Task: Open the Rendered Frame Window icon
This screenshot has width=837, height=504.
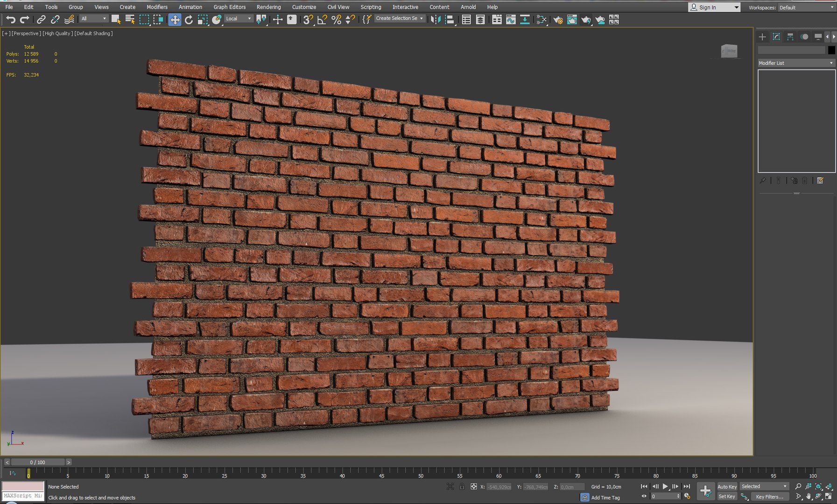Action: [x=572, y=19]
